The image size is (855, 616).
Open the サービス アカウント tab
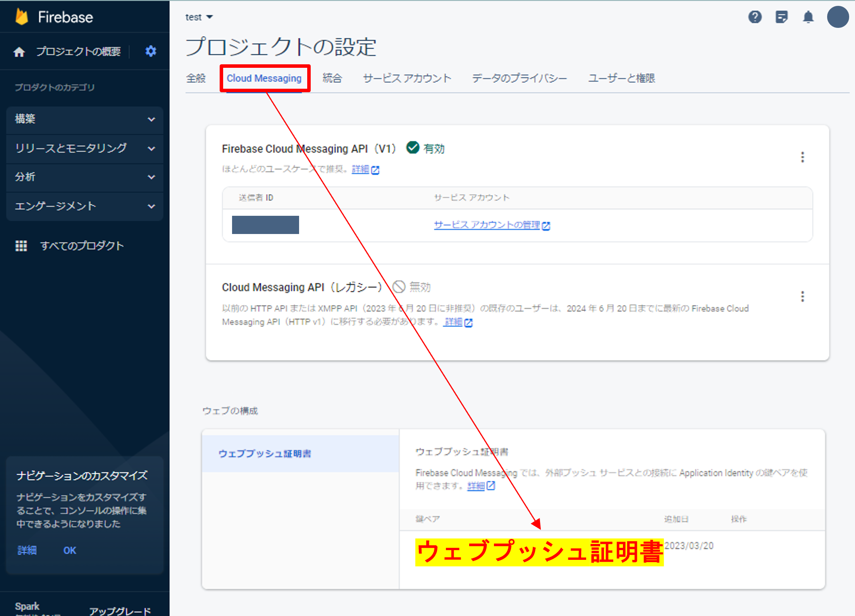pos(407,78)
